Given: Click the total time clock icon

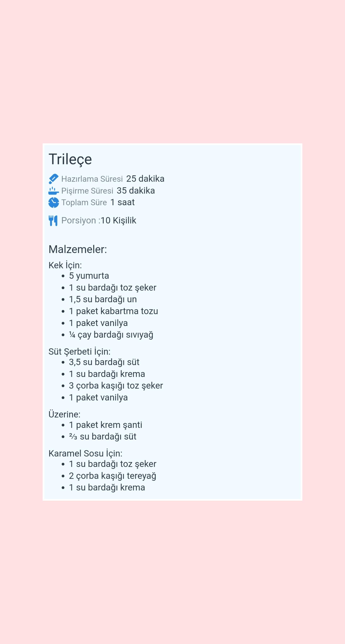Looking at the screenshot, I should [54, 203].
